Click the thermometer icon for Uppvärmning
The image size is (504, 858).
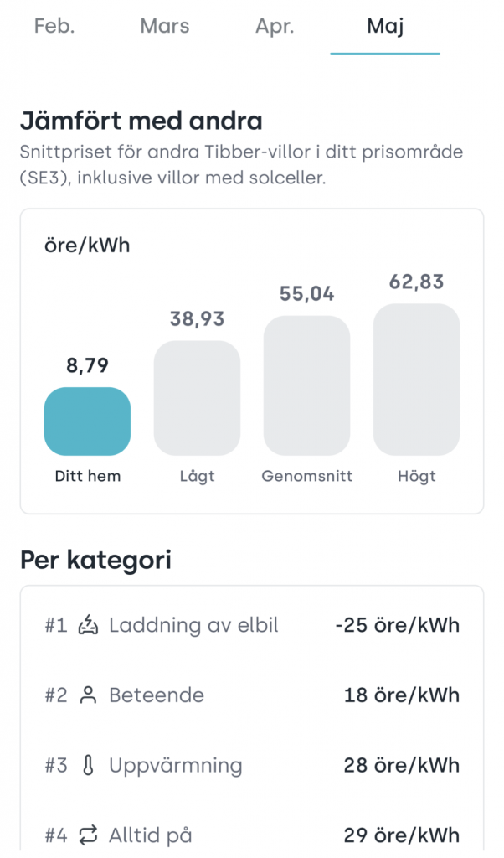[x=88, y=765]
